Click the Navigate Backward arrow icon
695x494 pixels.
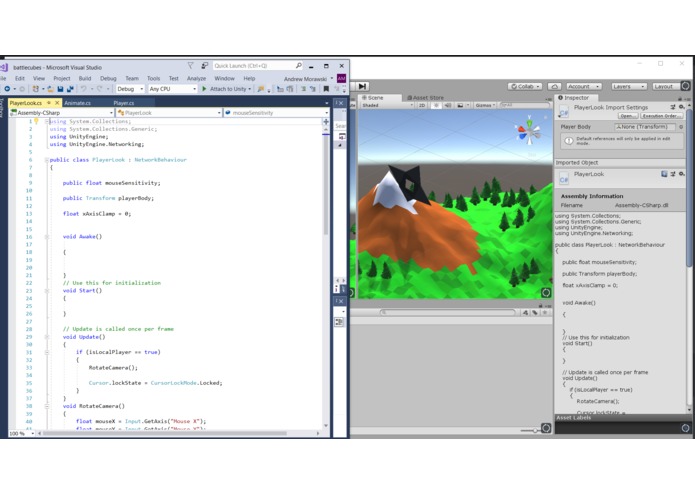pos(7,89)
